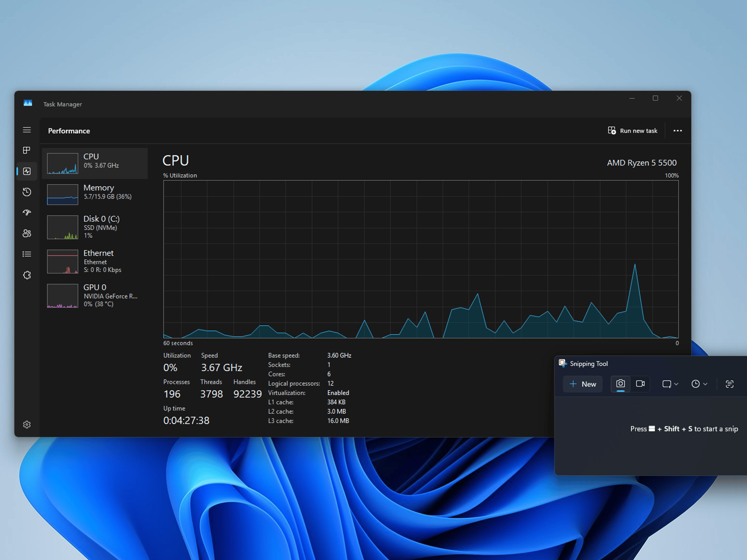Select the Disk 0 (C:) performance item
Viewport: 747px width, 560px height.
[x=95, y=227]
